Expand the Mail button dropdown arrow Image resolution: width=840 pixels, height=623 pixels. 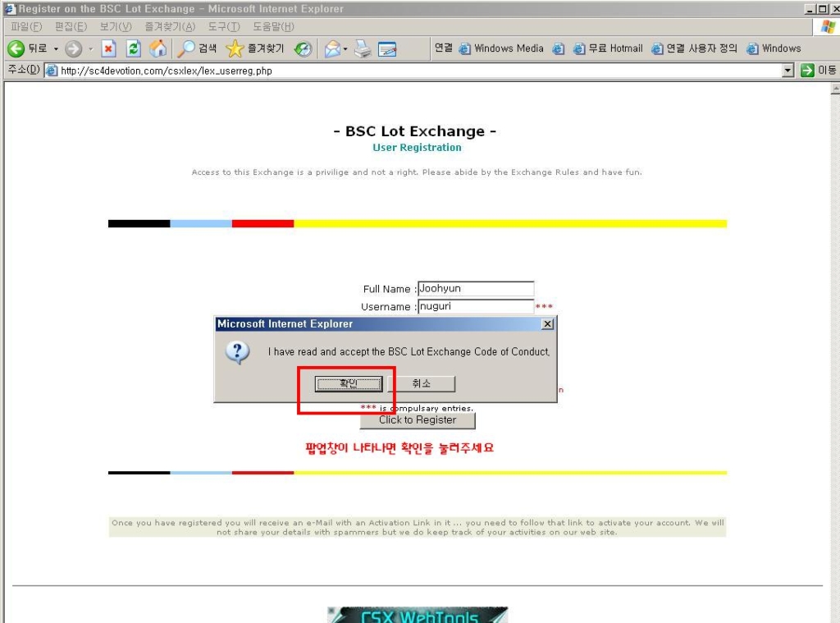(x=345, y=48)
